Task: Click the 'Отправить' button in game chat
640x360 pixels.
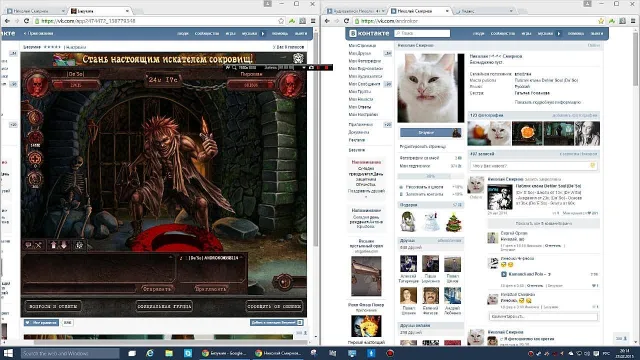Action: (x=157, y=289)
